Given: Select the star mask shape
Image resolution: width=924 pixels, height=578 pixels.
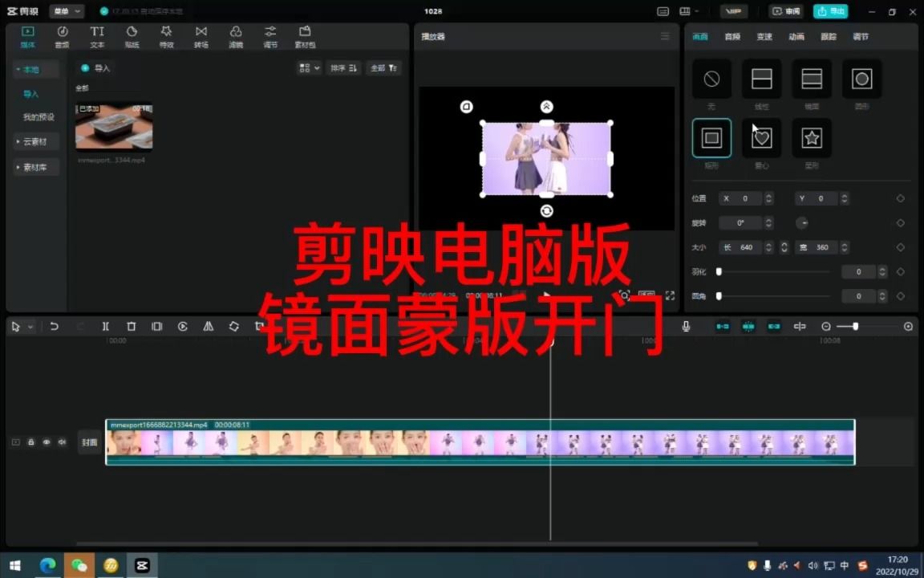Looking at the screenshot, I should 811,137.
